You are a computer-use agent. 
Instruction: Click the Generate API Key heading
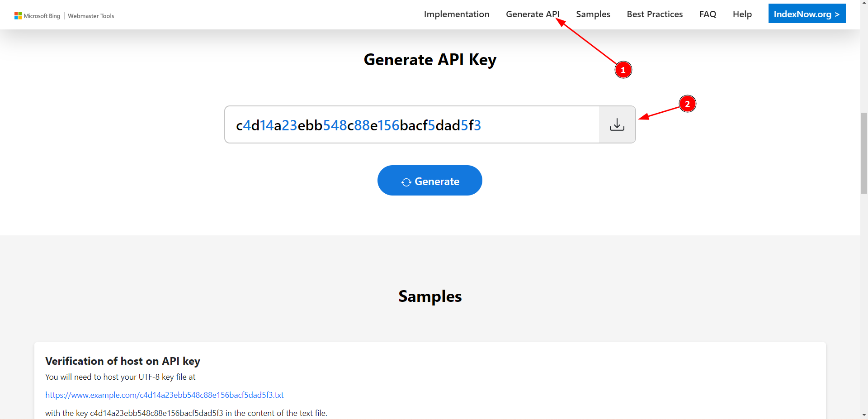[430, 60]
